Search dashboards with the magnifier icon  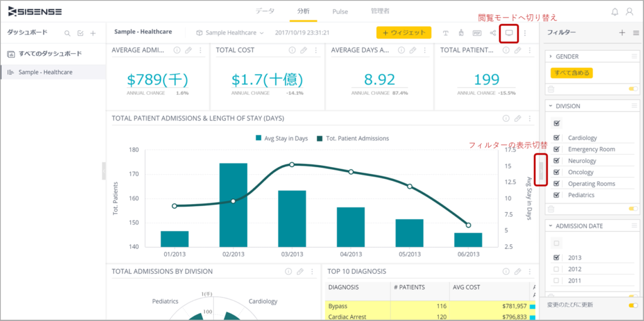point(67,33)
